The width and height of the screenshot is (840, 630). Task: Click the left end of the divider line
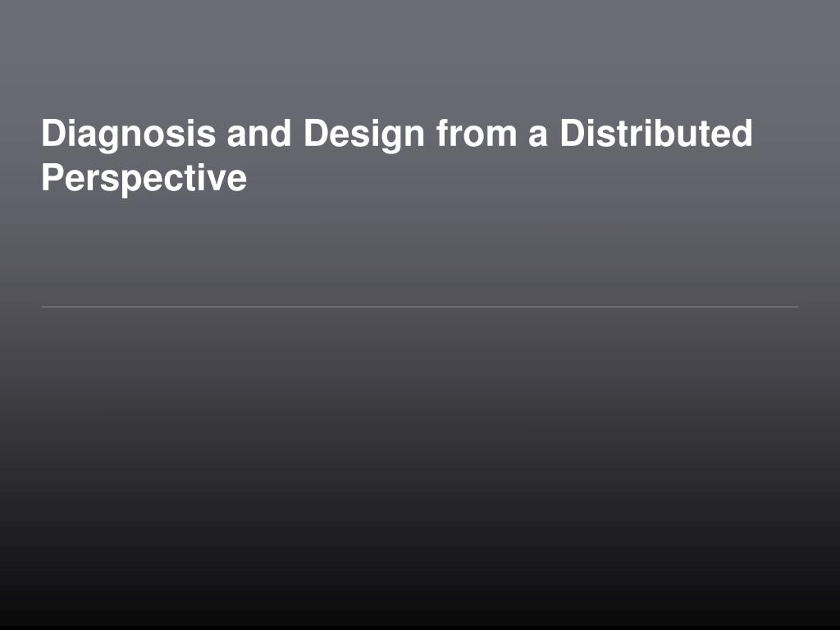44,307
